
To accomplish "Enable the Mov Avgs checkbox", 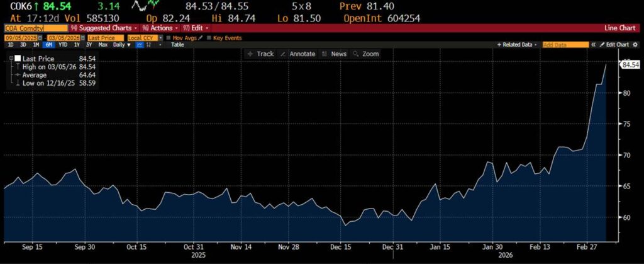I will (168, 38).
